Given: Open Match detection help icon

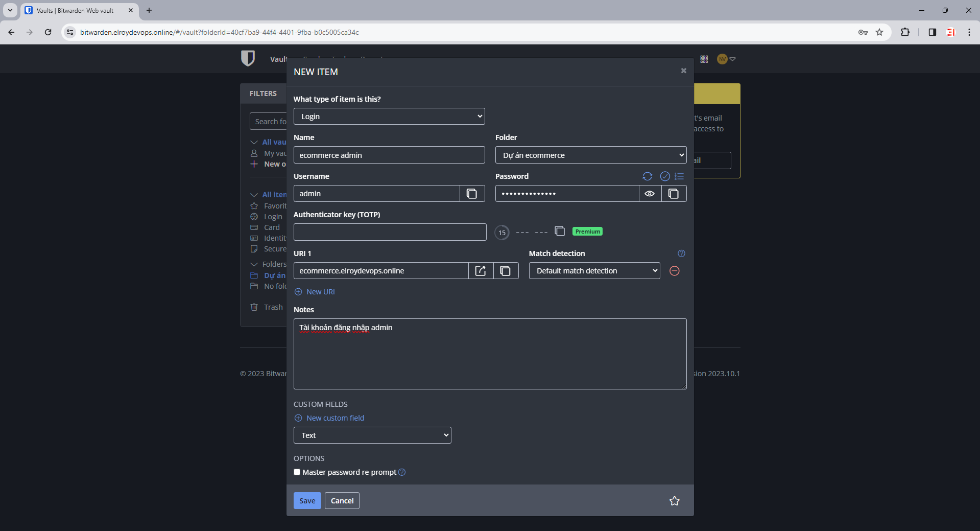Looking at the screenshot, I should point(681,253).
